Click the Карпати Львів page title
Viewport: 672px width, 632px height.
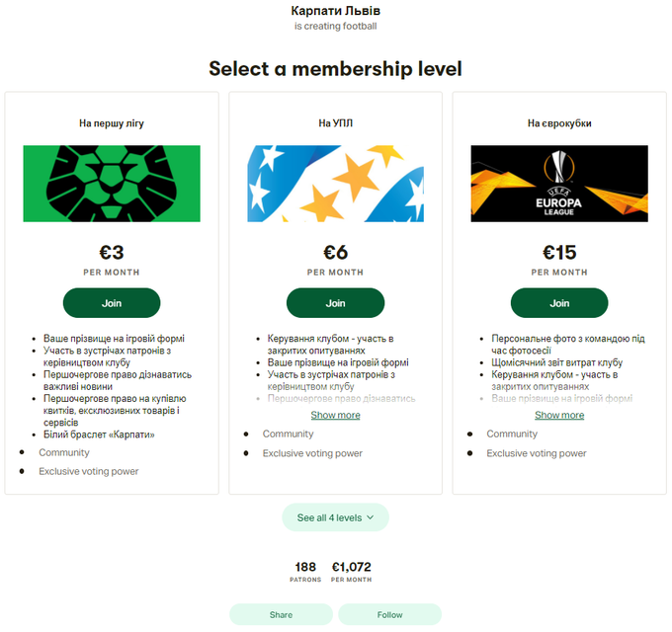[x=336, y=11]
